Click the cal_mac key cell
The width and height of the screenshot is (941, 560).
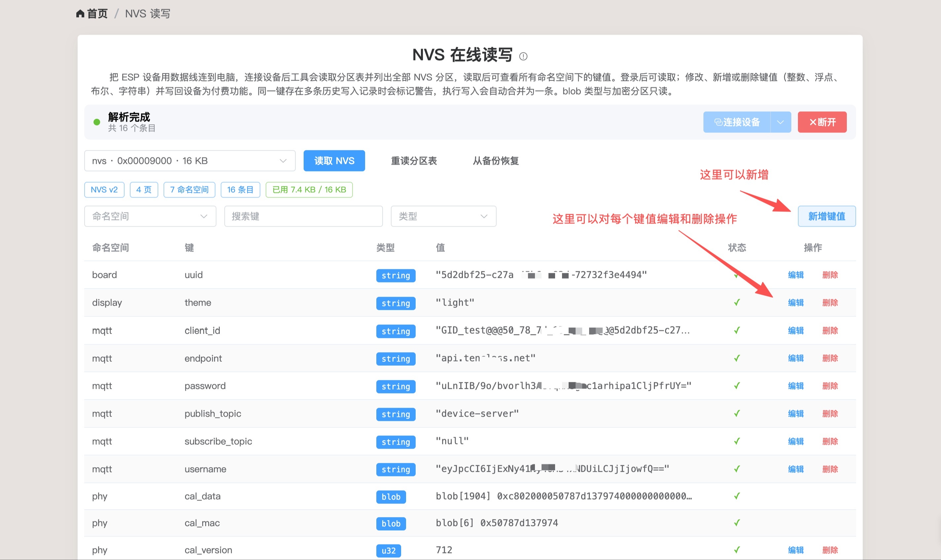(202, 523)
